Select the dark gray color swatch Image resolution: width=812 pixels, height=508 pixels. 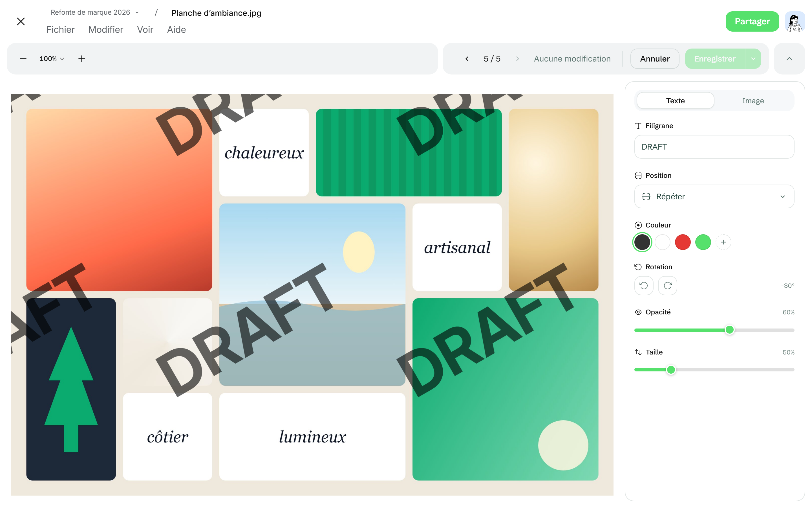[x=642, y=242]
